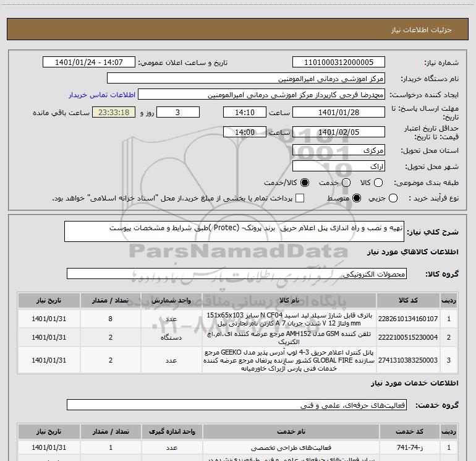This screenshot has height=461, width=476.
Task: Click the goods table تعداد / مقدار column header
Action: click(x=111, y=301)
